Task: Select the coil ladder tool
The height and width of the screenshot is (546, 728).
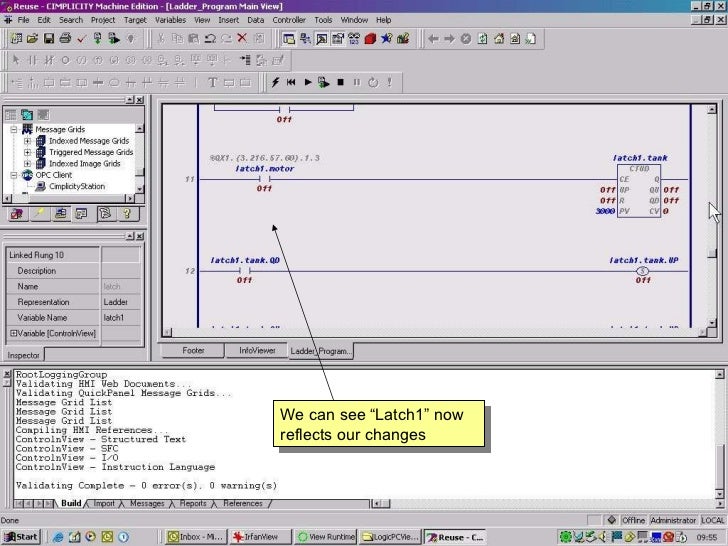Action: click(65, 60)
